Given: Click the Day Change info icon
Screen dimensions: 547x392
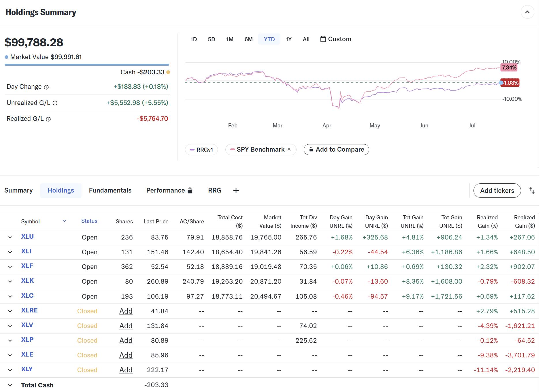Looking at the screenshot, I should coord(46,87).
